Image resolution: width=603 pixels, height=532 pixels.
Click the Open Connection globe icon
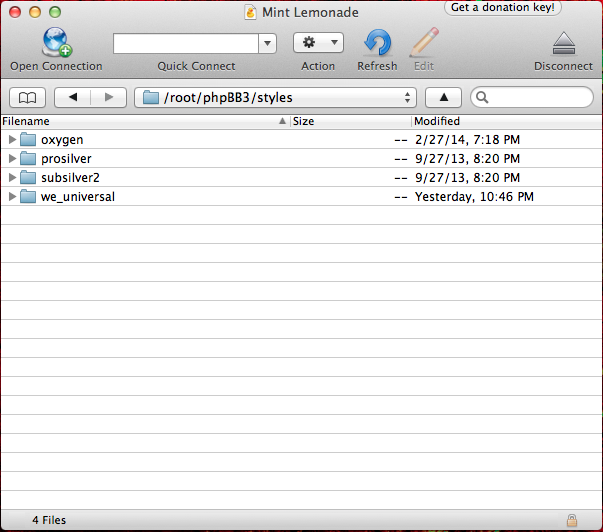click(x=57, y=42)
